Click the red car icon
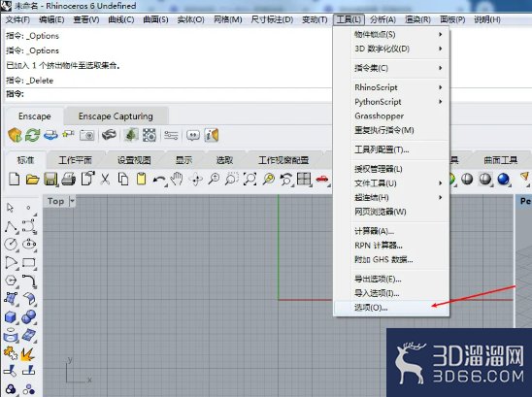This screenshot has width=532, height=397. [322, 179]
